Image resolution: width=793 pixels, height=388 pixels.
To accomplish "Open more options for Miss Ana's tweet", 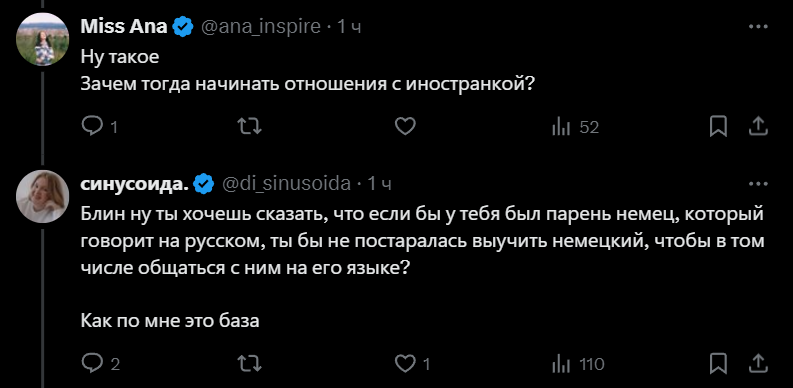I will (758, 27).
